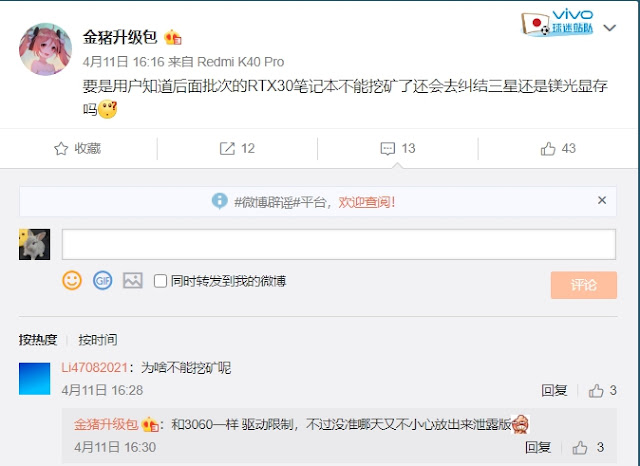640x466 pixels.
Task: Enable 同时转发到我的微博 checkbox
Action: pos(160,281)
